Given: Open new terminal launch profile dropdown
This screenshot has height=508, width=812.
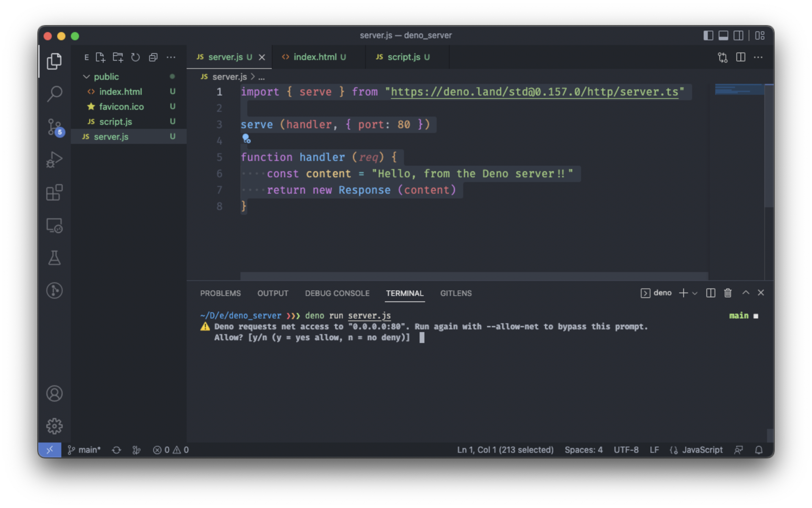Looking at the screenshot, I should click(695, 293).
